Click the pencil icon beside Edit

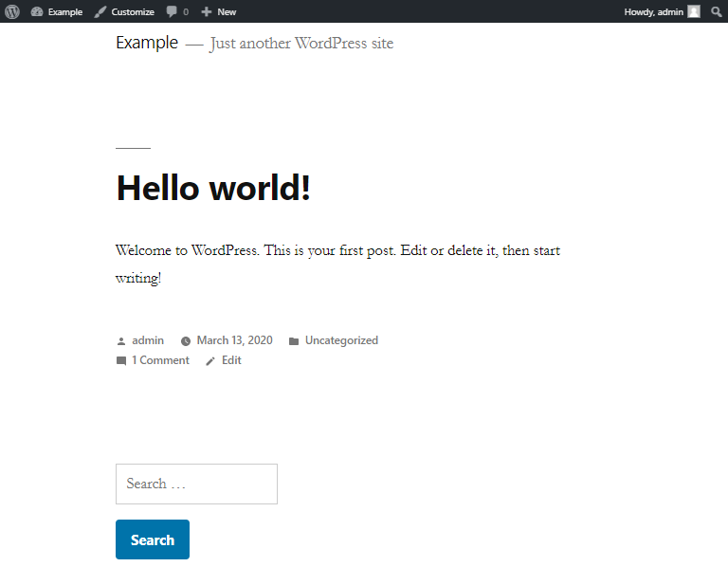tap(210, 360)
